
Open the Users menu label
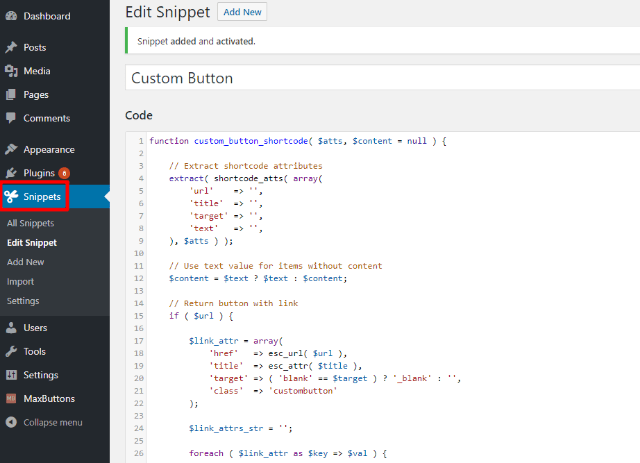click(x=35, y=328)
